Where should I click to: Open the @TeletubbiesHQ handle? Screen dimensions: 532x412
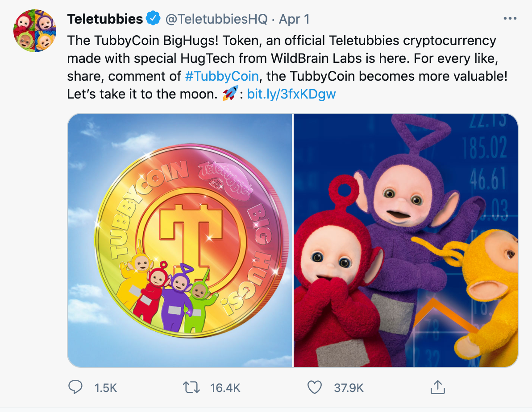[x=216, y=19]
